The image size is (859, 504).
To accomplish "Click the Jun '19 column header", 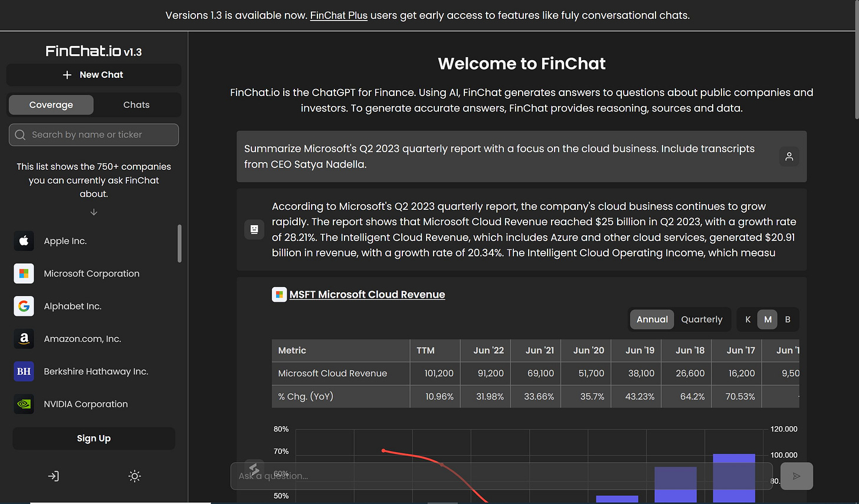I will [x=636, y=350].
